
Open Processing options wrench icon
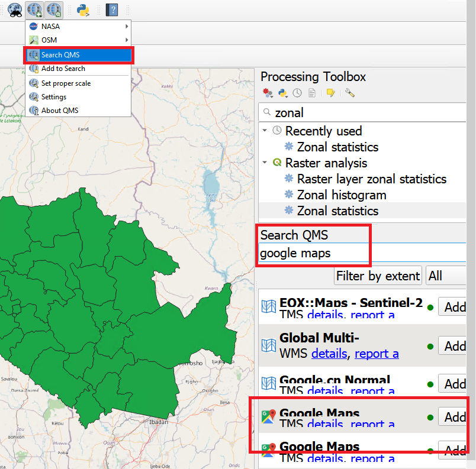coord(350,93)
